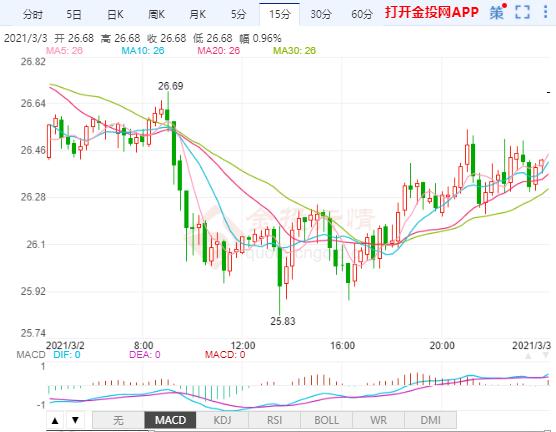Switch to the 分时 chart tab
Image resolution: width=556 pixels, height=432 pixels.
[32, 15]
